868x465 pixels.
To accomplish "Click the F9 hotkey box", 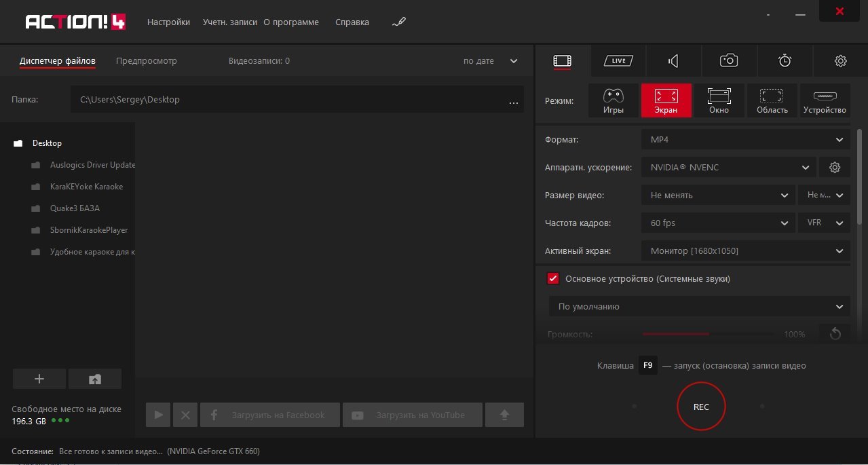I will [648, 365].
